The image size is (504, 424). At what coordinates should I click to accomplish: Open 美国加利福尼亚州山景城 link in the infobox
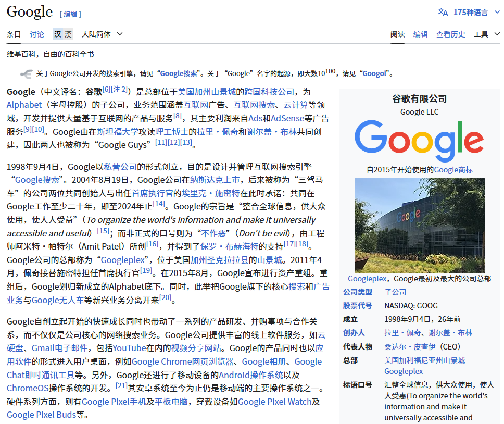pos(425,360)
